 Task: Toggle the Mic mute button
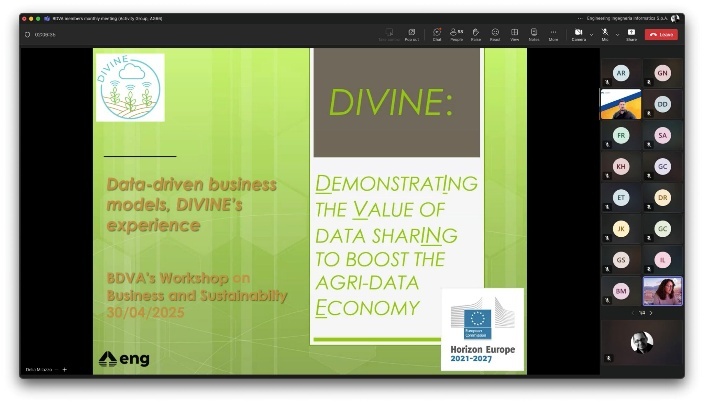(605, 33)
